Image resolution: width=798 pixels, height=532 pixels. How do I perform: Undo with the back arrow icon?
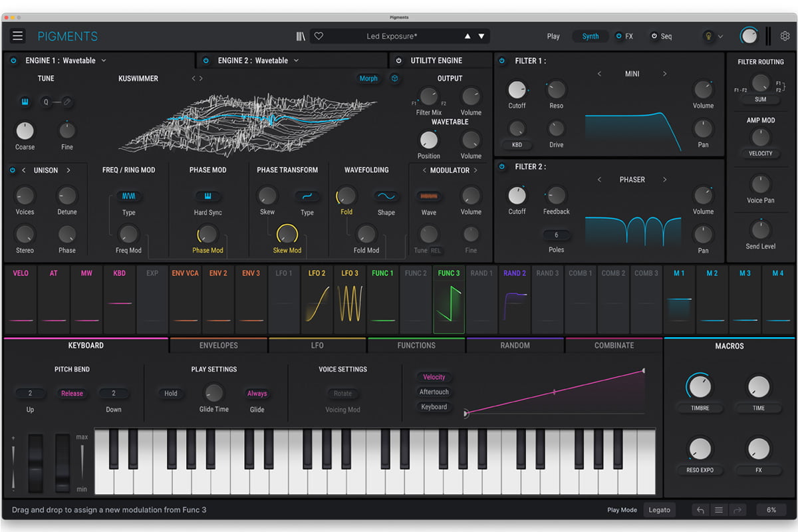click(x=700, y=510)
